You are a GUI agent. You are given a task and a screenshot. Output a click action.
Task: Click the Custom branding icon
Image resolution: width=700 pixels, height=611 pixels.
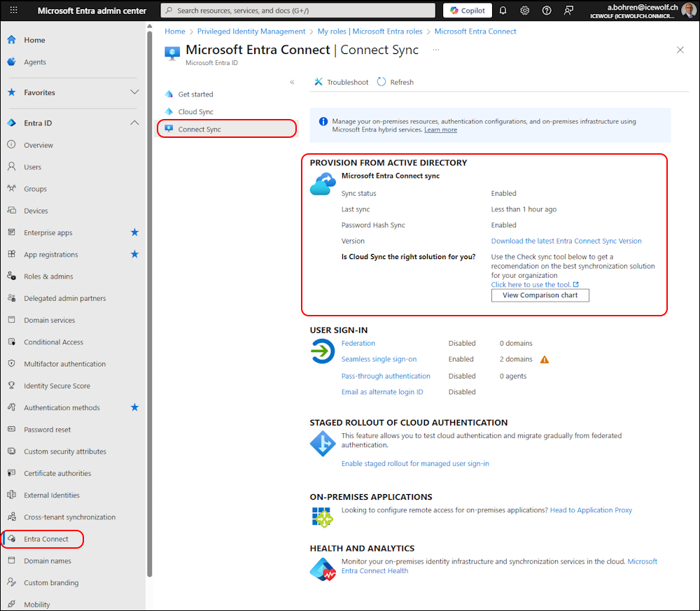(x=12, y=582)
